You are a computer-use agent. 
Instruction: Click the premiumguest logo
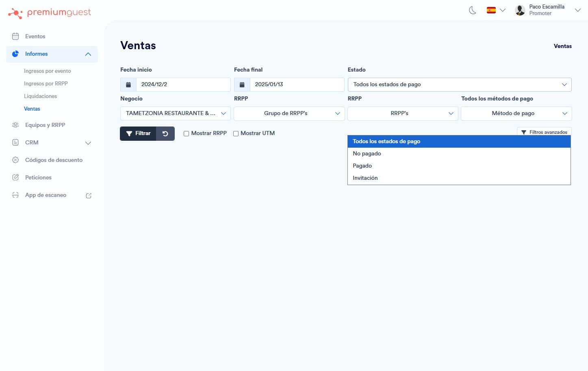[x=50, y=13]
